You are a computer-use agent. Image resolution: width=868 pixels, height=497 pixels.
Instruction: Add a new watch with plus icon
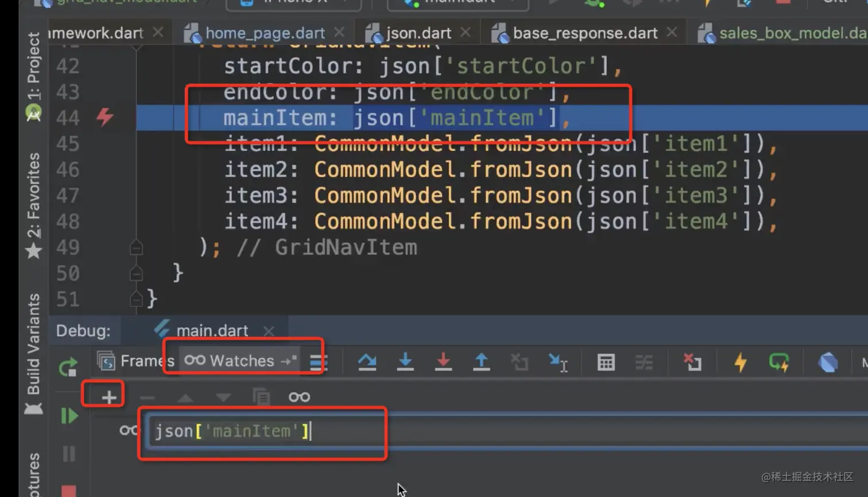tap(108, 397)
